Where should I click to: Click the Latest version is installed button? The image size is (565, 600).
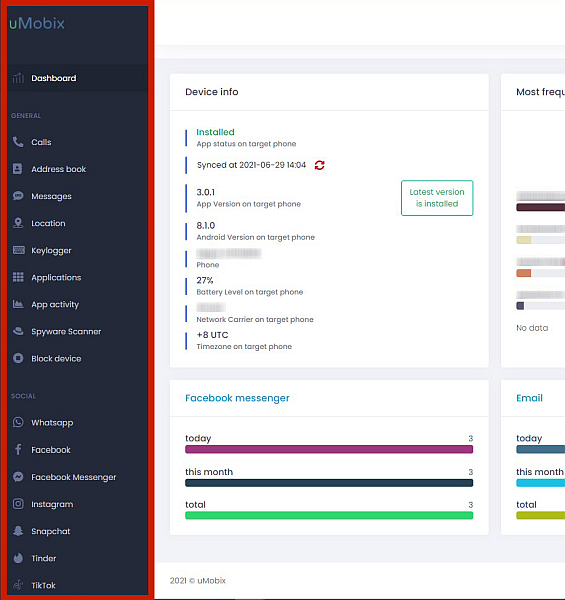tap(437, 198)
